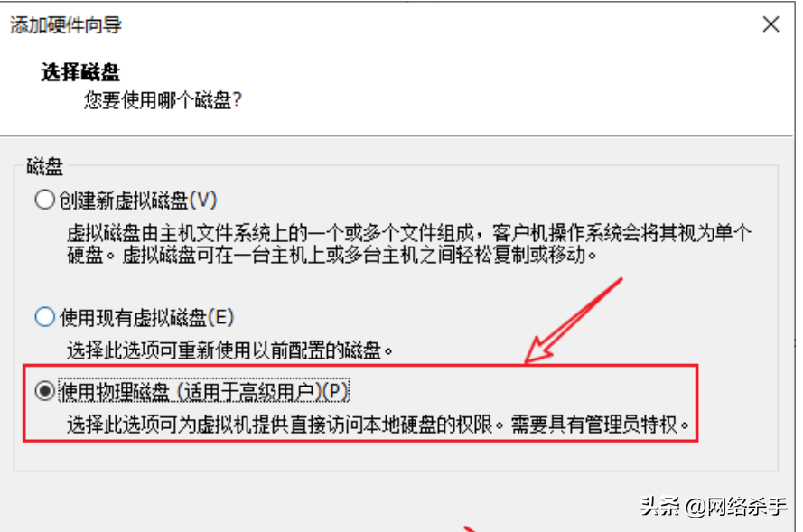Image resolution: width=803 pixels, height=532 pixels.
Task: Click the bold 选择磁盘 heading
Action: pyautogui.click(x=80, y=72)
